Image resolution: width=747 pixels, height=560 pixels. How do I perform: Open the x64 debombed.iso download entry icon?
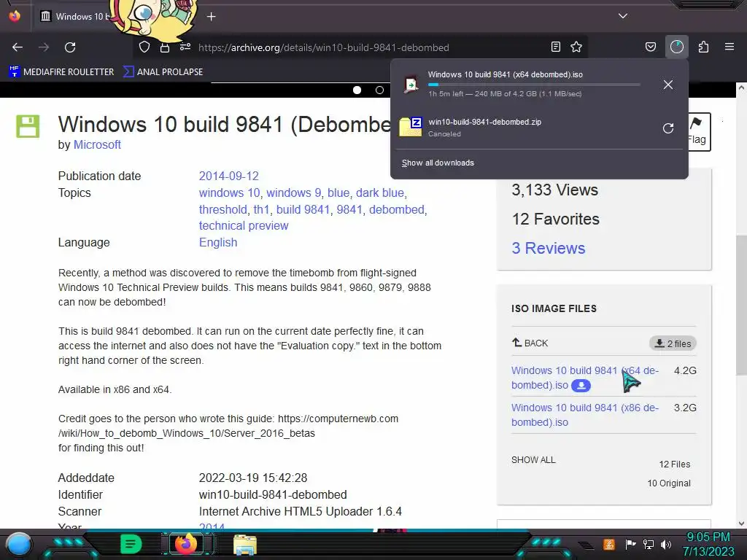[411, 85]
